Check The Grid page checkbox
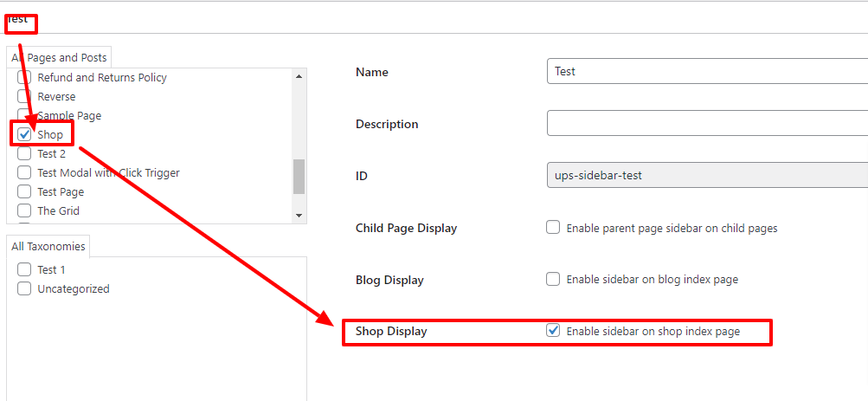The image size is (868, 401). [24, 210]
